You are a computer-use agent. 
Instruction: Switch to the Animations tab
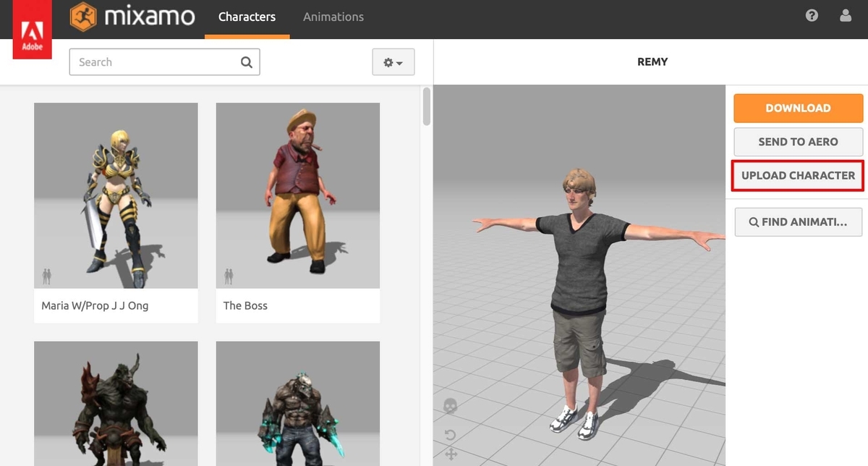pyautogui.click(x=333, y=17)
